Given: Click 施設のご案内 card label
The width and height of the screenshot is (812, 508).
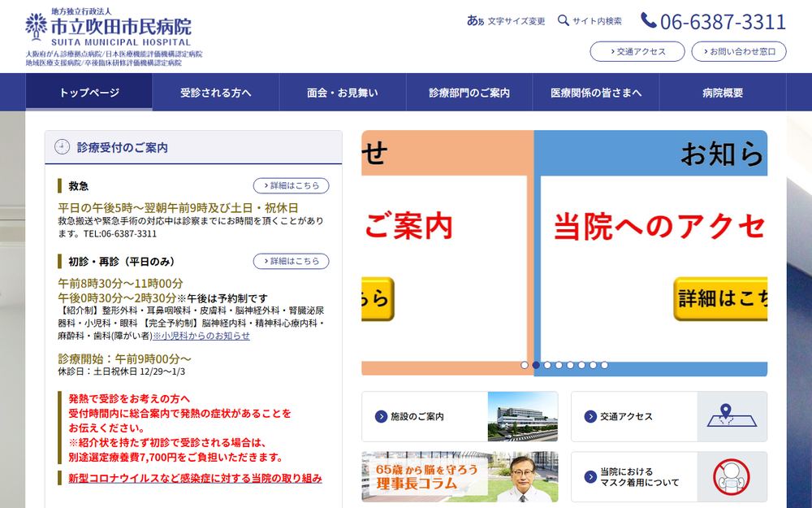Looking at the screenshot, I should pyautogui.click(x=417, y=416).
